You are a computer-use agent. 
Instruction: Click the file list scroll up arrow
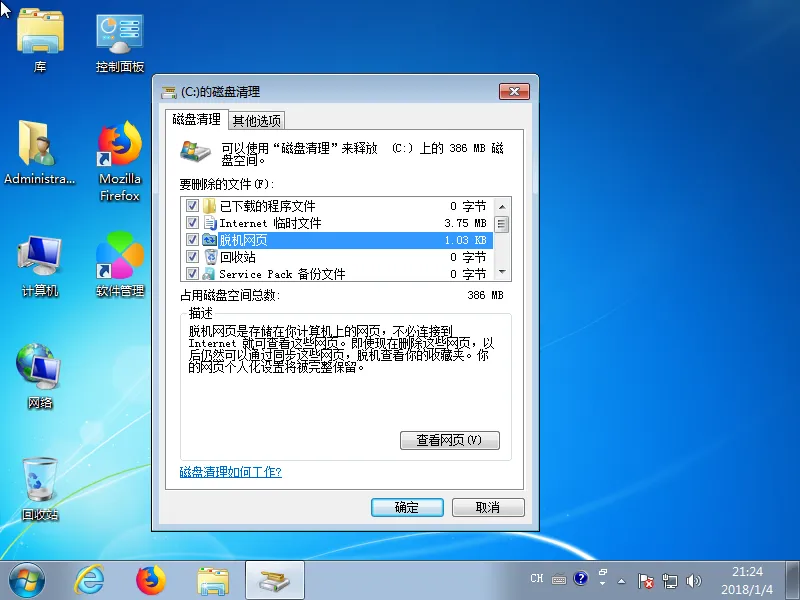click(502, 207)
